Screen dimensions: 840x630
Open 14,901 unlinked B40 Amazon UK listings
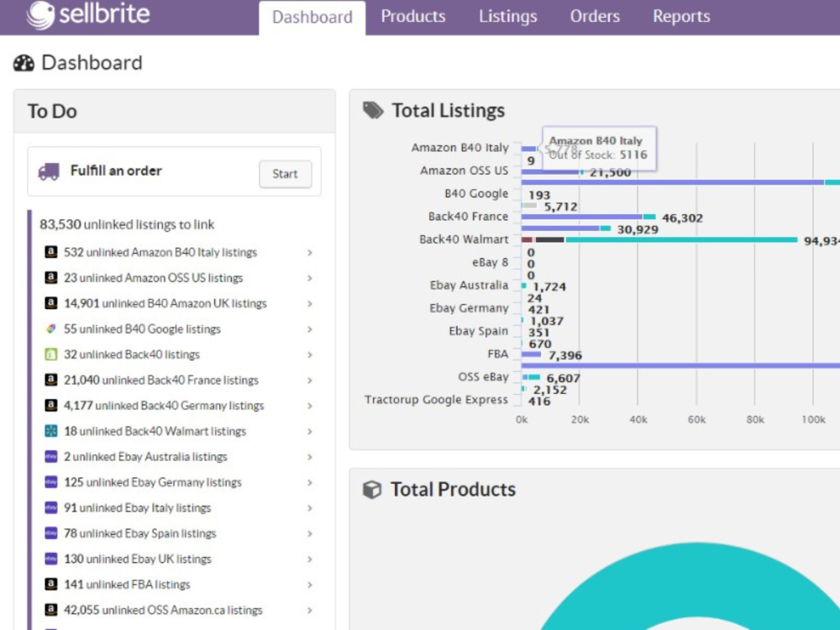pyautogui.click(x=165, y=303)
